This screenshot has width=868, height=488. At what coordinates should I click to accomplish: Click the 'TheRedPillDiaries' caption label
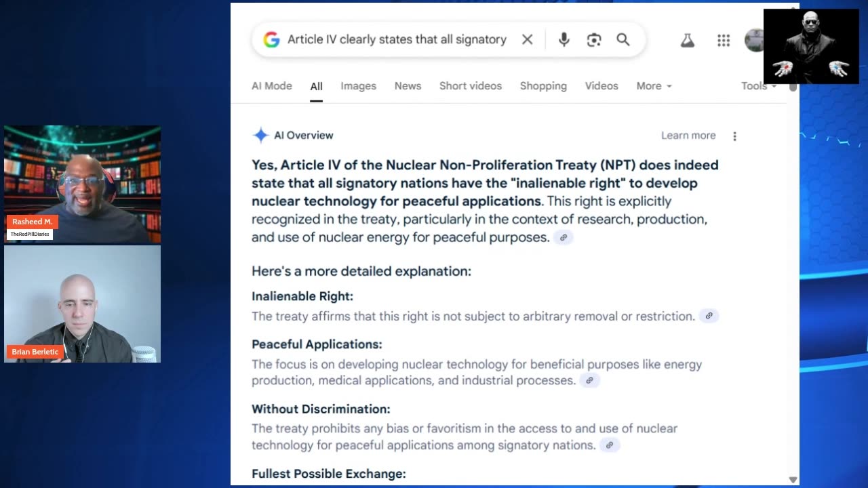(x=30, y=234)
